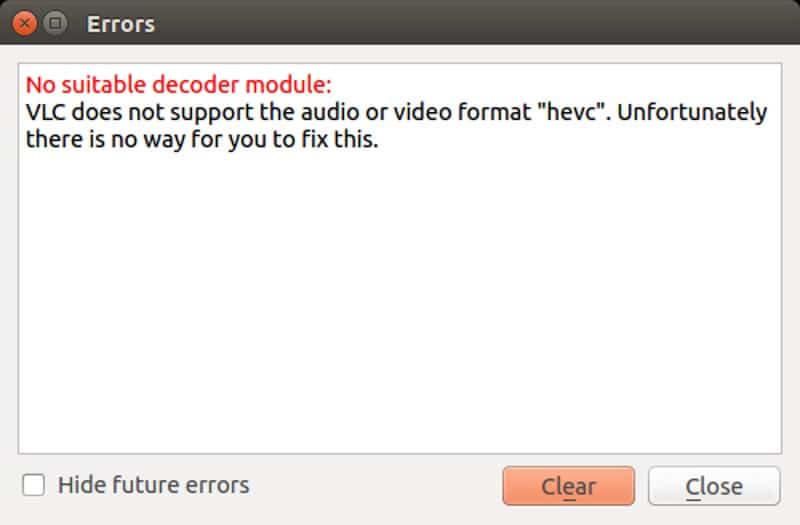
Task: Click the word "VLC" in the error message
Action: coord(46,111)
